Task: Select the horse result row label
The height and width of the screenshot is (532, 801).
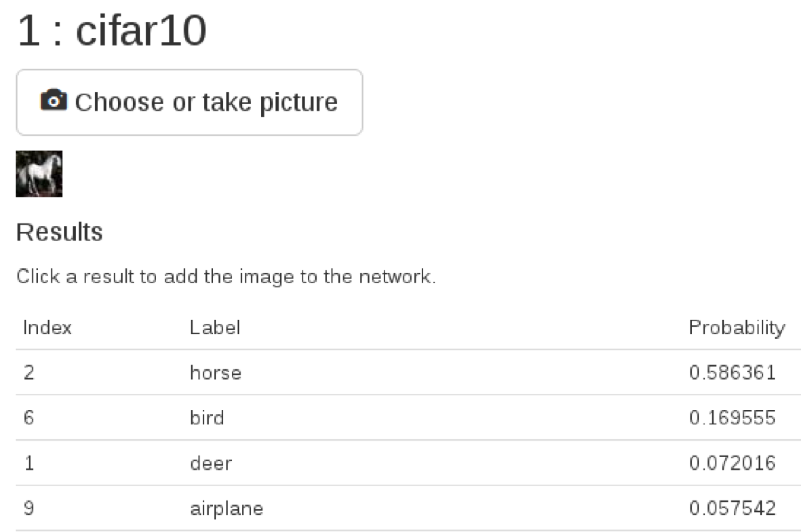Action: click(216, 373)
